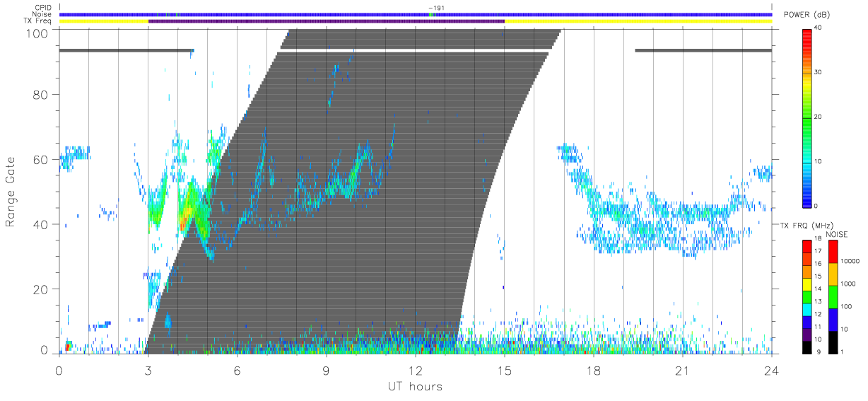
Task: Click the purple segment of the TX Freq strip
Action: (x=327, y=21)
